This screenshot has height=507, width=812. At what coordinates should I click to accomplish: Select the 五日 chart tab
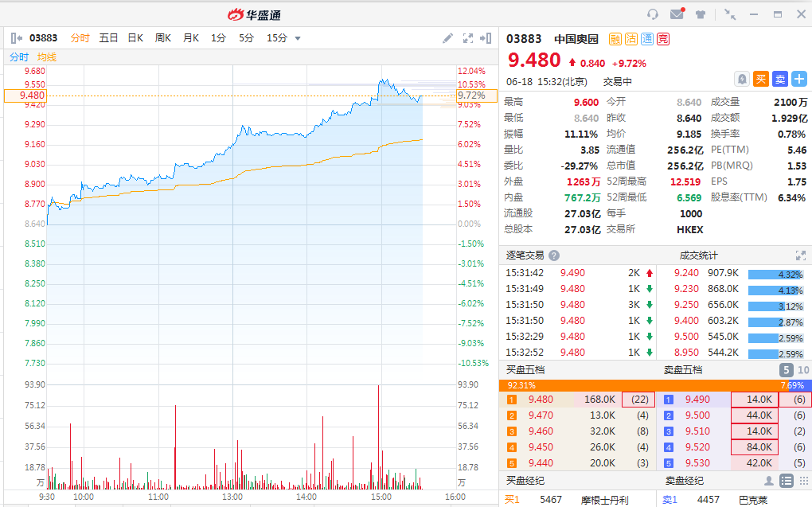108,37
